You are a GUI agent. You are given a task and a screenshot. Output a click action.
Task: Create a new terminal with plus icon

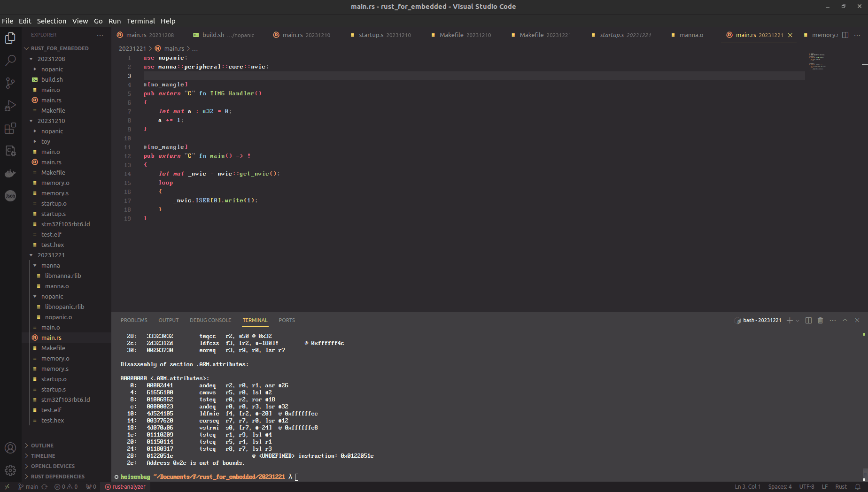pyautogui.click(x=790, y=320)
